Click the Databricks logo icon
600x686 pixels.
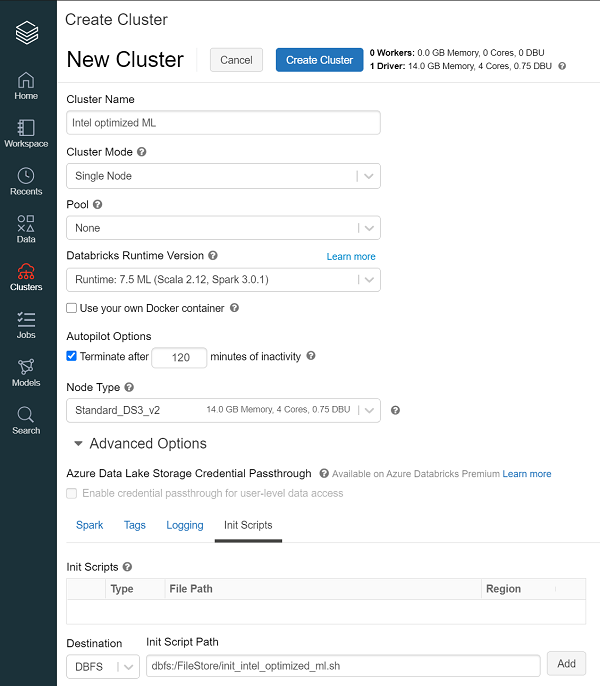(x=27, y=33)
